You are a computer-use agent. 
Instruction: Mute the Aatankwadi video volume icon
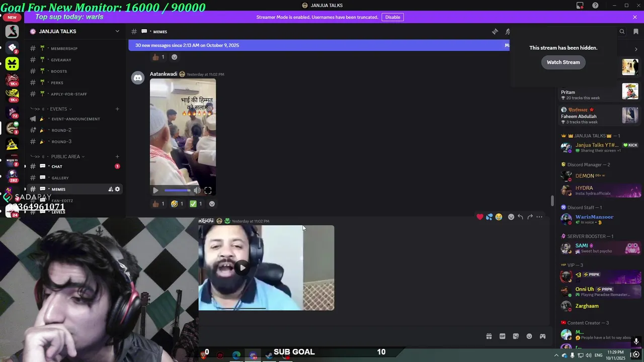click(197, 190)
